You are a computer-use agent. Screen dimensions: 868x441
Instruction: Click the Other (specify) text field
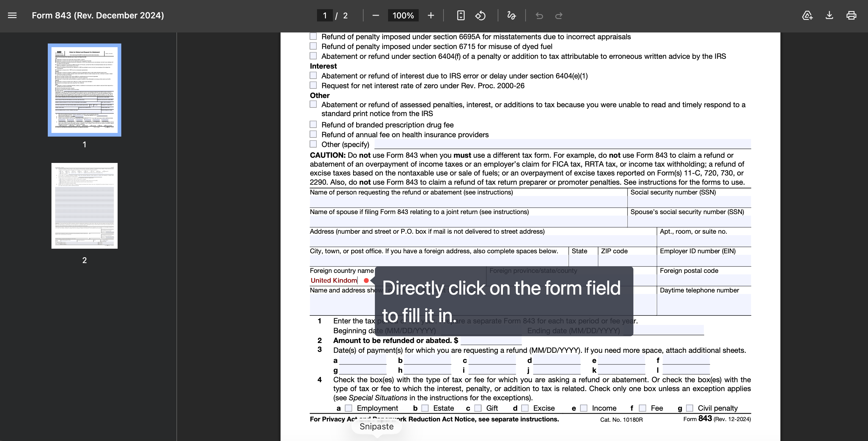click(x=563, y=144)
